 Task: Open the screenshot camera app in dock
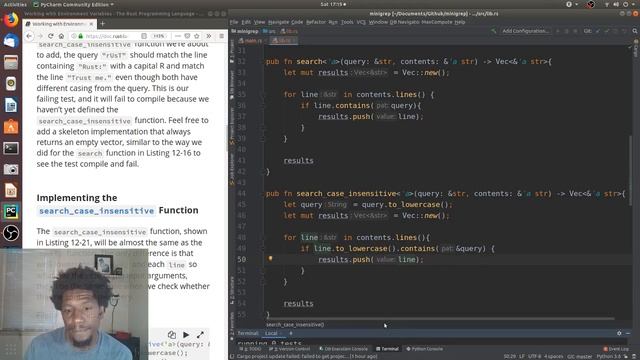11,169
